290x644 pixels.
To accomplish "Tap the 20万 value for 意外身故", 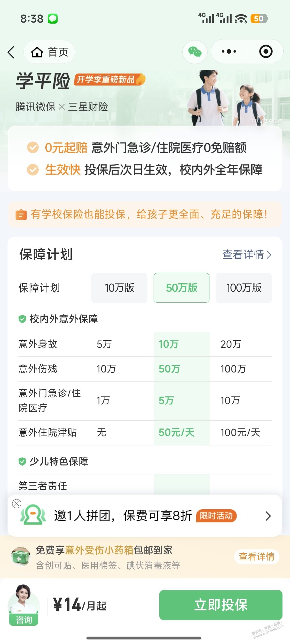I will click(x=231, y=344).
